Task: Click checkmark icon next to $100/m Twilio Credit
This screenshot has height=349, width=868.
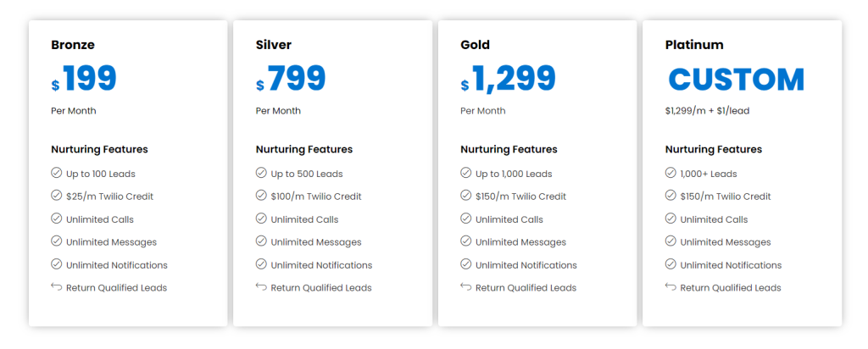Action: tap(261, 196)
